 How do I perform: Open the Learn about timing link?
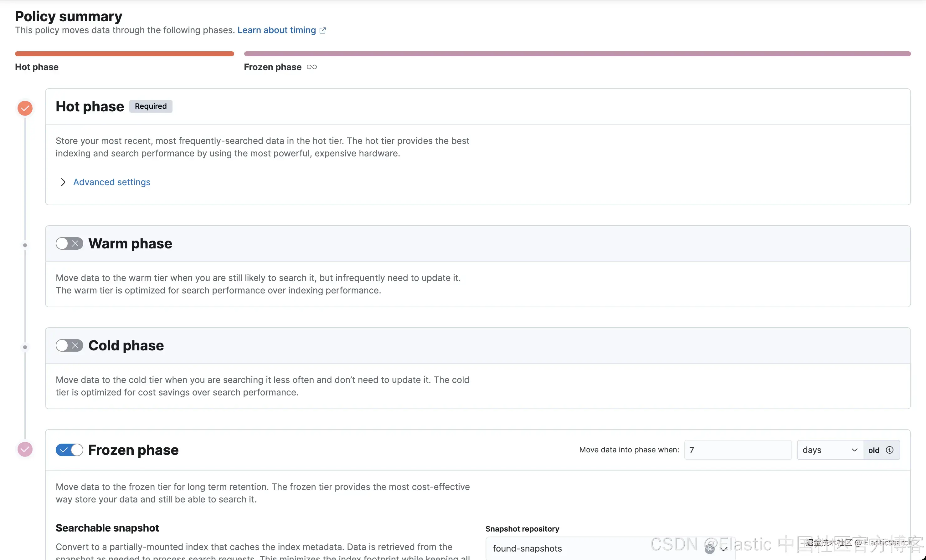point(276,30)
